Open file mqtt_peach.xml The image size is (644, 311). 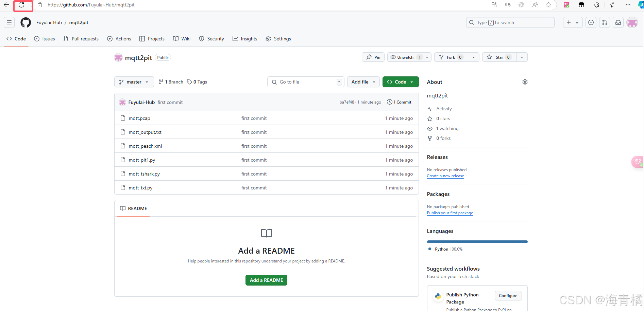coord(145,146)
